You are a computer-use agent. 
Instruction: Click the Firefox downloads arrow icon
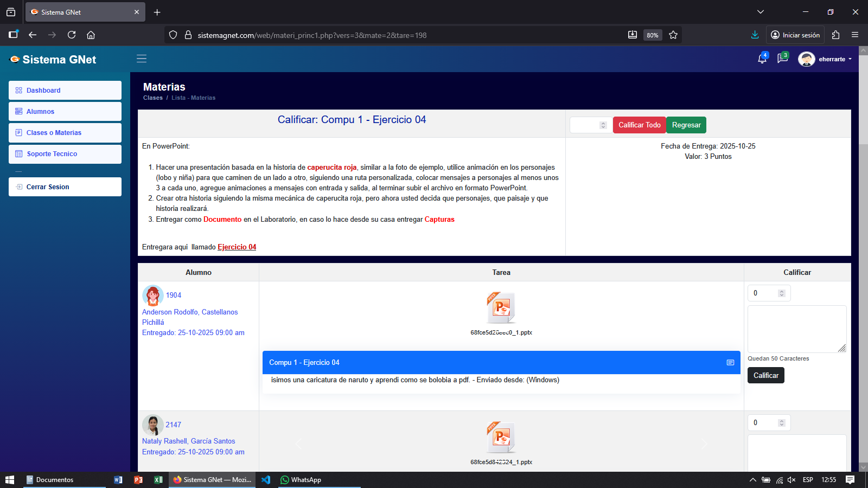click(755, 35)
